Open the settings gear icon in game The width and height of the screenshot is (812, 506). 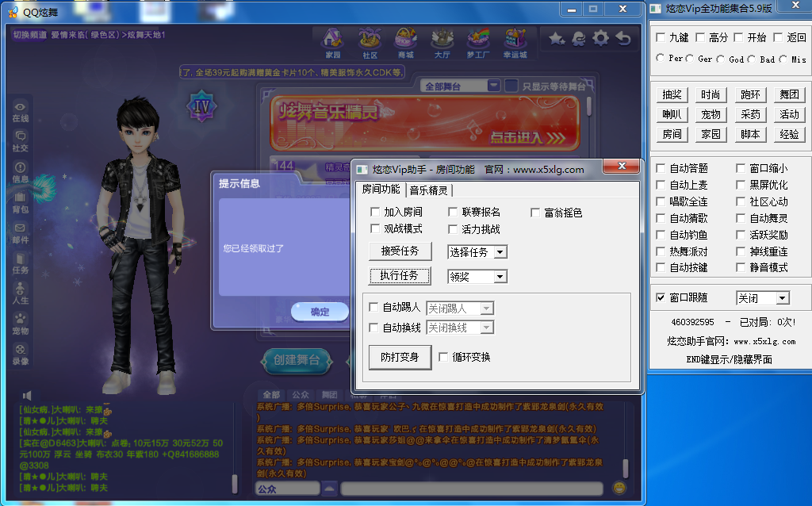(601, 38)
